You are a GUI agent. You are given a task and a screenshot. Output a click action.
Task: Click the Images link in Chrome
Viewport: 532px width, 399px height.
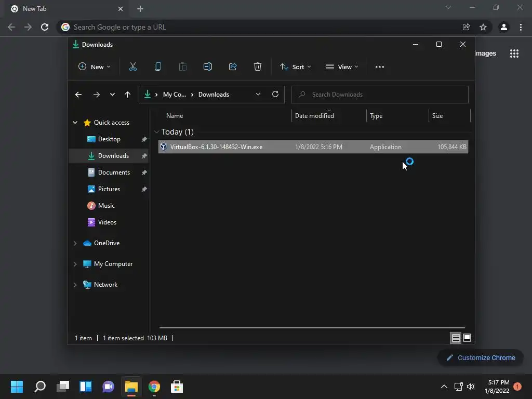485,54
